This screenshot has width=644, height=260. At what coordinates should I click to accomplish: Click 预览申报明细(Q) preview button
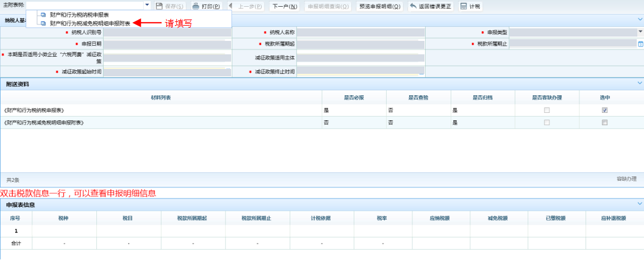379,6
